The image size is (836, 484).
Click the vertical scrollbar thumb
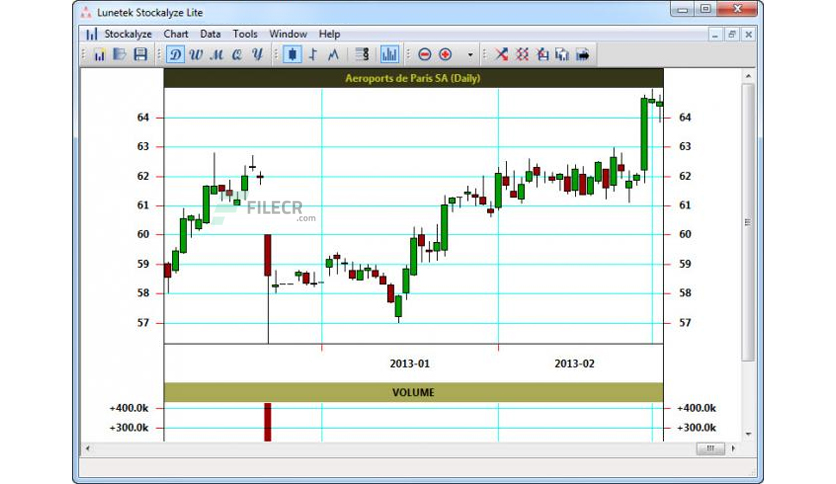(x=748, y=222)
